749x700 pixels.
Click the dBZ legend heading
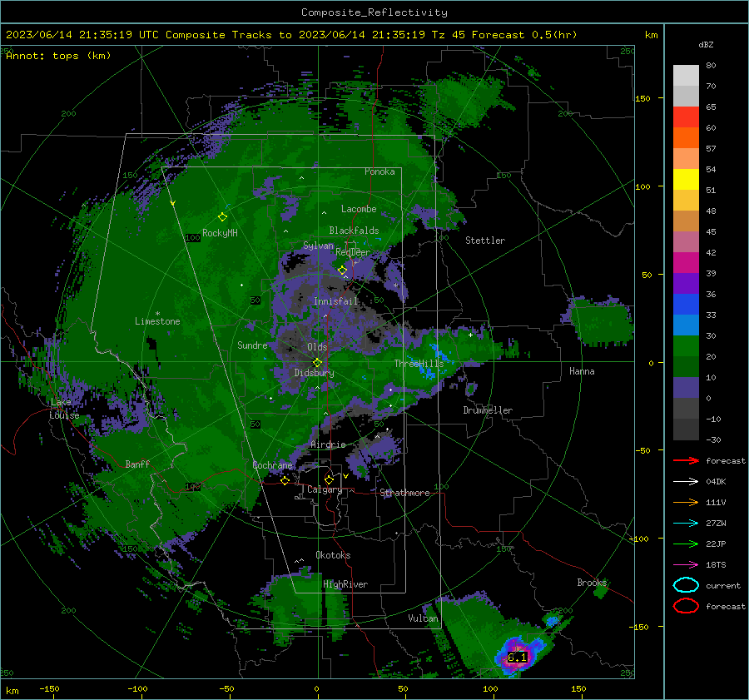click(x=706, y=44)
